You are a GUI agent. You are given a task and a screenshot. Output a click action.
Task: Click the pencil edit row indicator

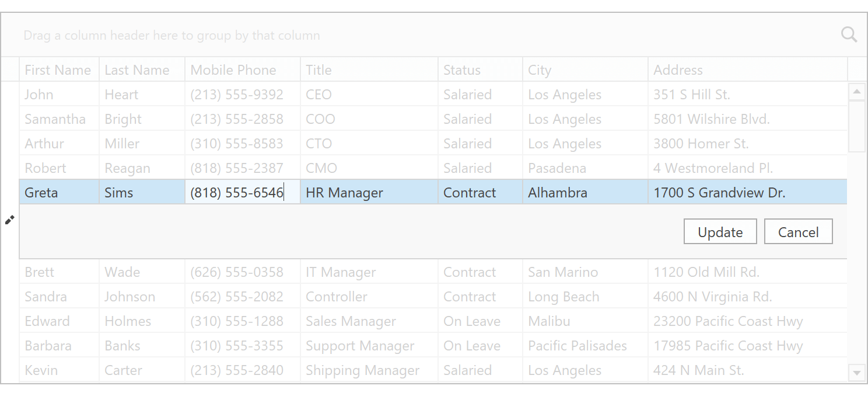10,220
